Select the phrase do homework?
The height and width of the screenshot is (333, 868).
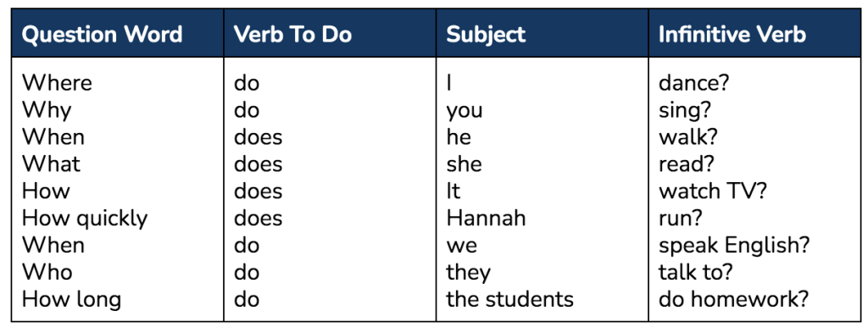pos(733,300)
